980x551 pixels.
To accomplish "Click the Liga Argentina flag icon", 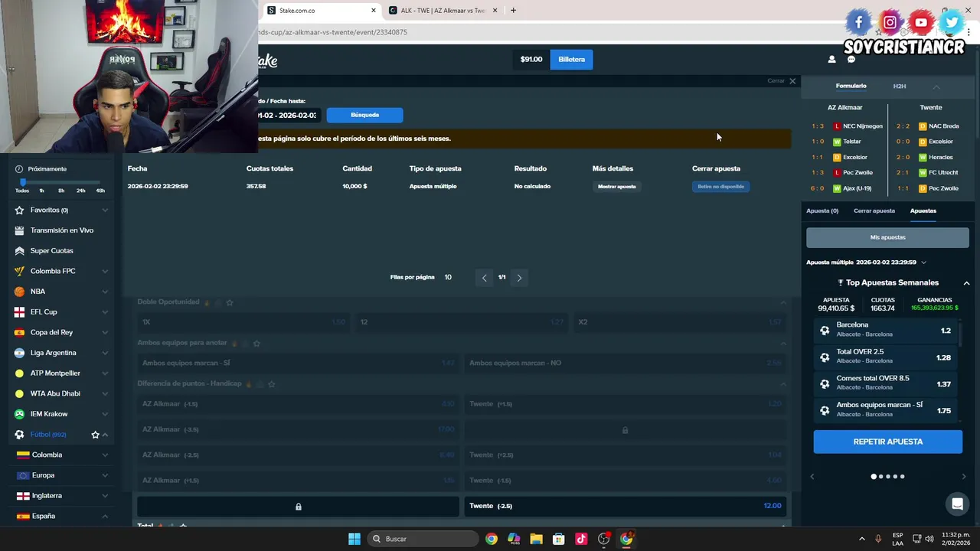I will click(19, 353).
